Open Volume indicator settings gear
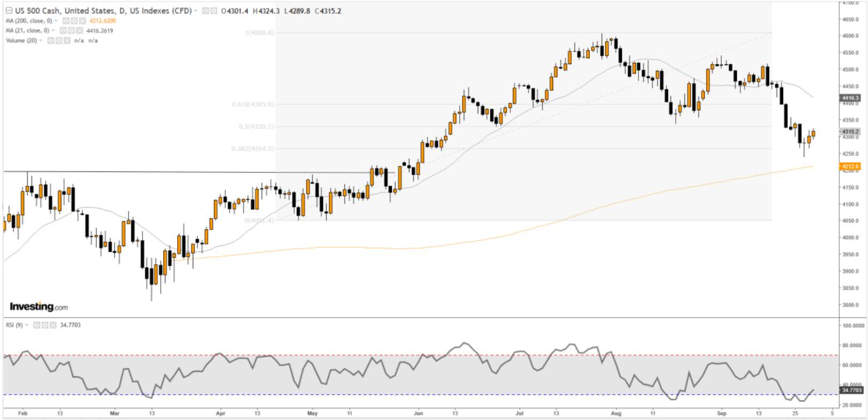The width and height of the screenshot is (868, 420). pyautogui.click(x=59, y=41)
